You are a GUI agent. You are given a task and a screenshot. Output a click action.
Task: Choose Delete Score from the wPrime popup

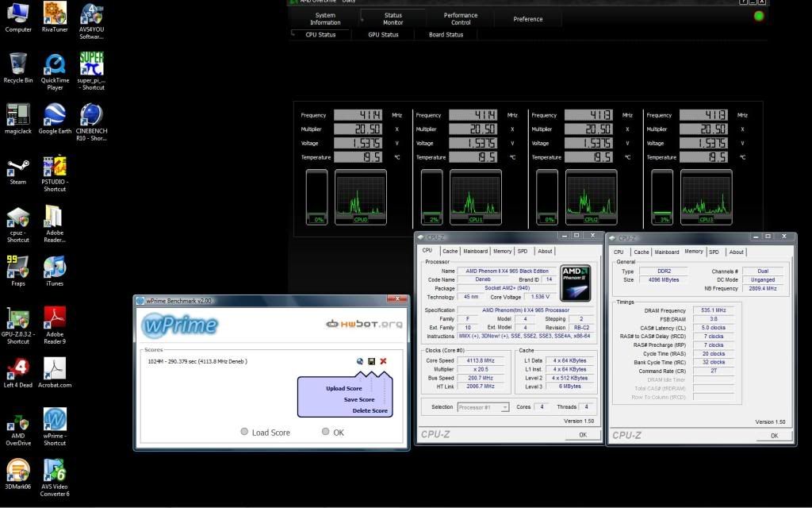[x=370, y=410]
